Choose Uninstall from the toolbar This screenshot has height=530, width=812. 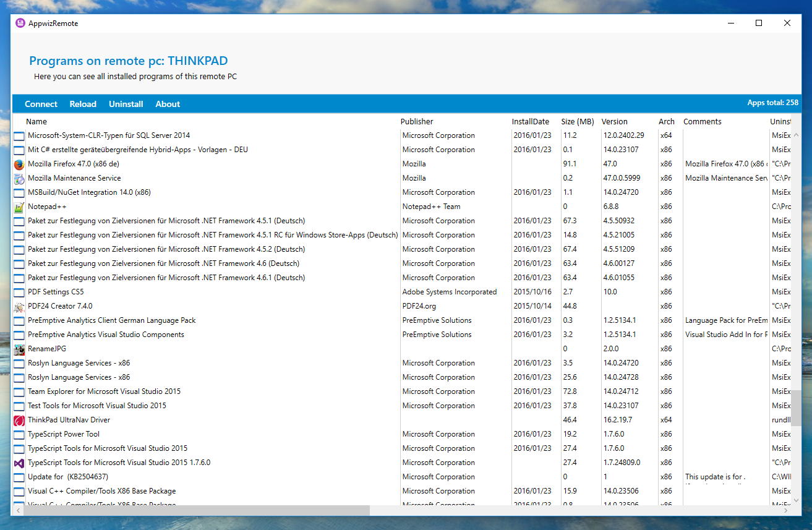(x=126, y=104)
